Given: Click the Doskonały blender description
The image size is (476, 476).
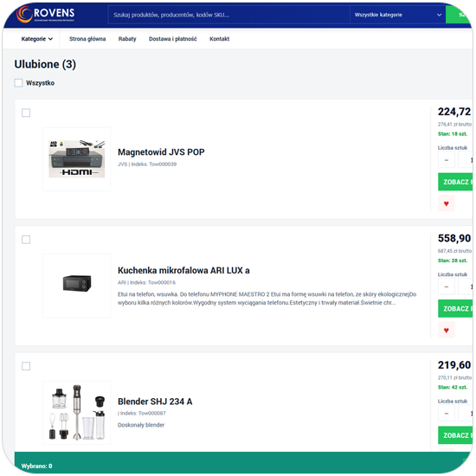Looking at the screenshot, I should [x=141, y=425].
